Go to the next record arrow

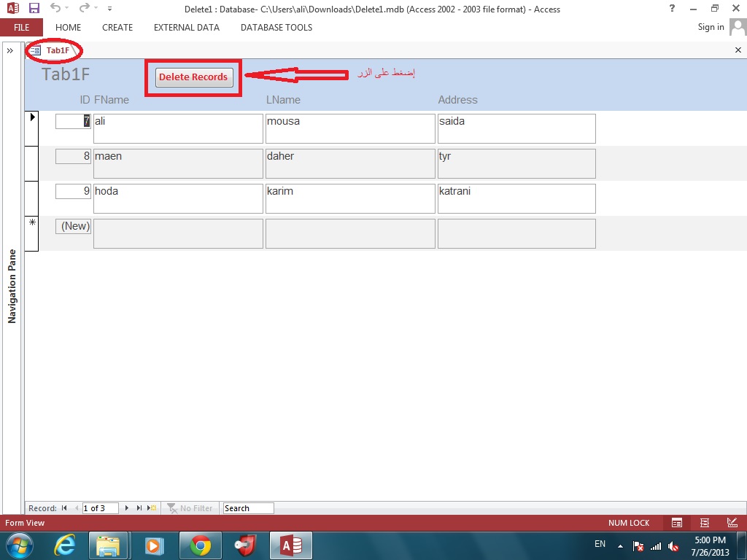[x=127, y=508]
